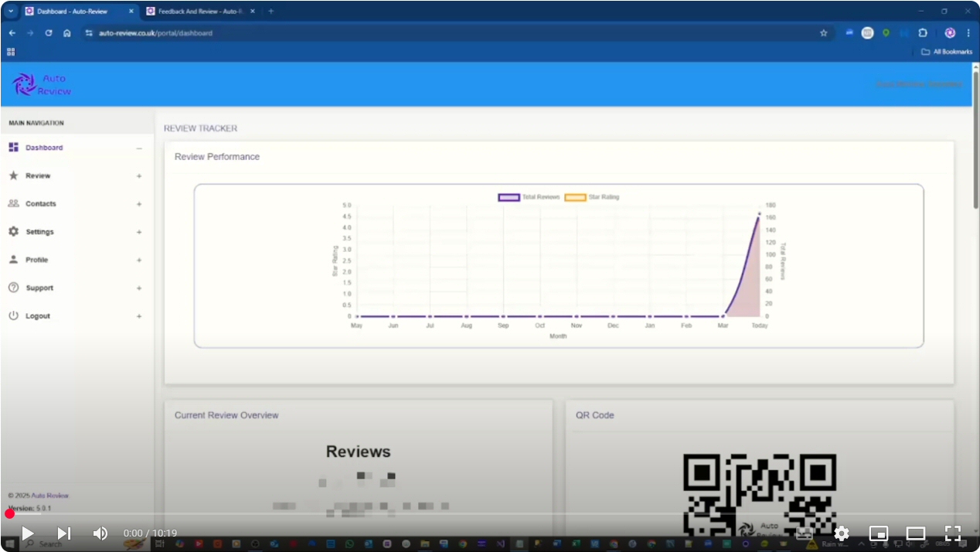Click the Today data point on chart
This screenshot has width=980, height=552.
click(x=760, y=213)
